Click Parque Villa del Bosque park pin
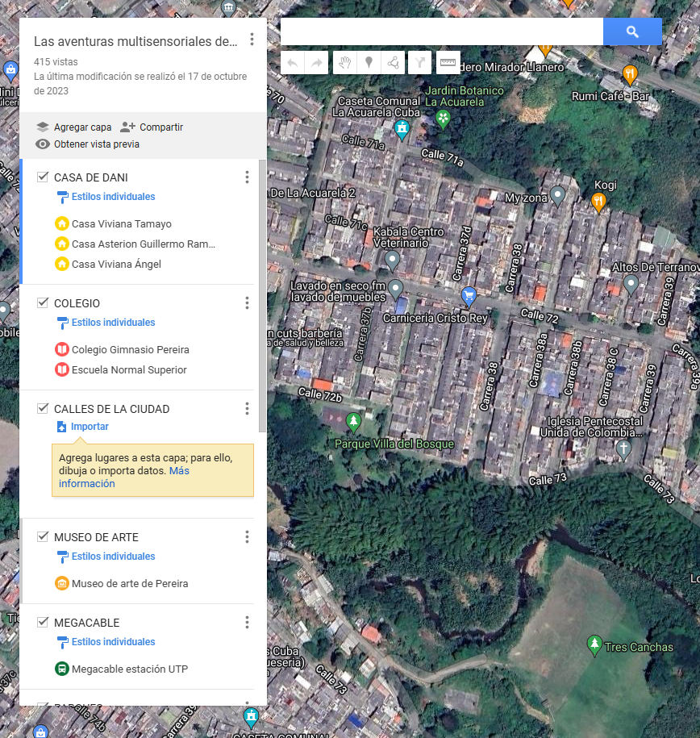Screen dimensions: 700x738 (353, 422)
